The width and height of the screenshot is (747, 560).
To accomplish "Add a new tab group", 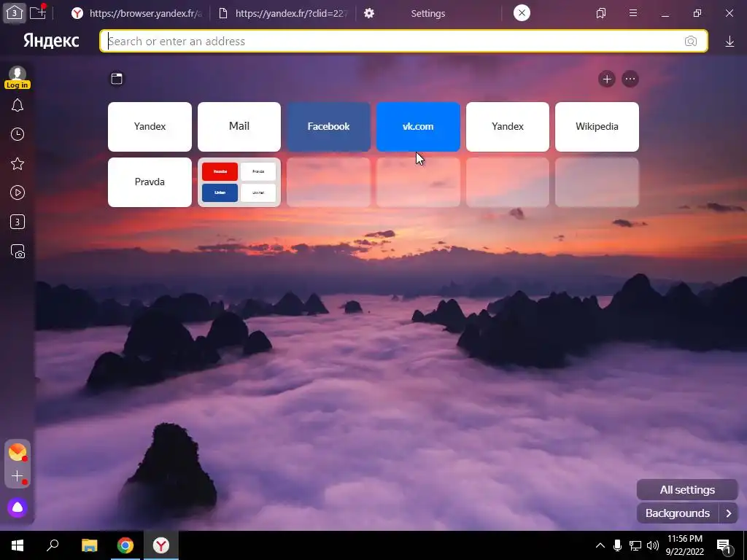I will [38, 12].
